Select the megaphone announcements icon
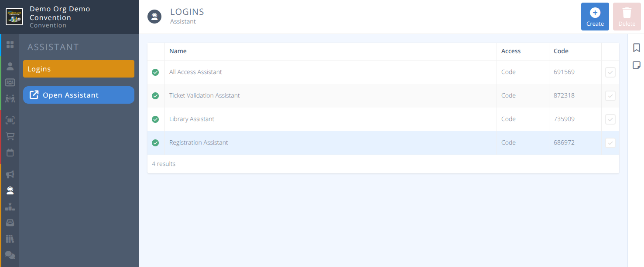644x267 pixels. pos(10,174)
